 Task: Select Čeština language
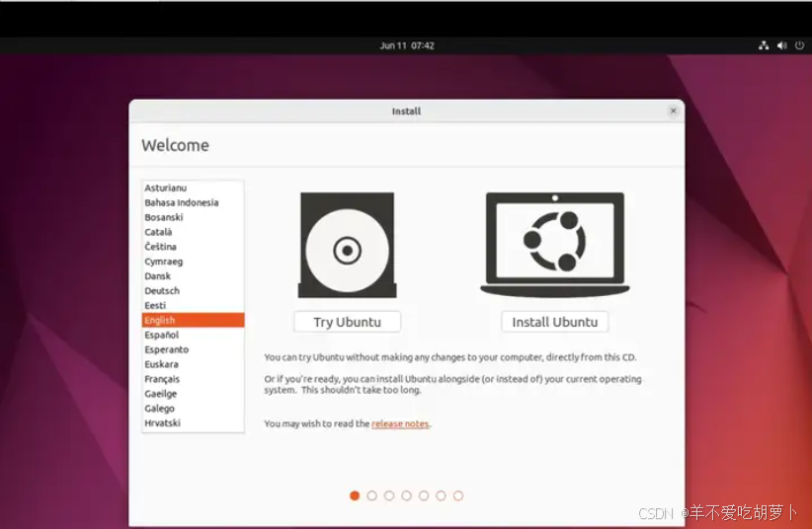point(193,247)
